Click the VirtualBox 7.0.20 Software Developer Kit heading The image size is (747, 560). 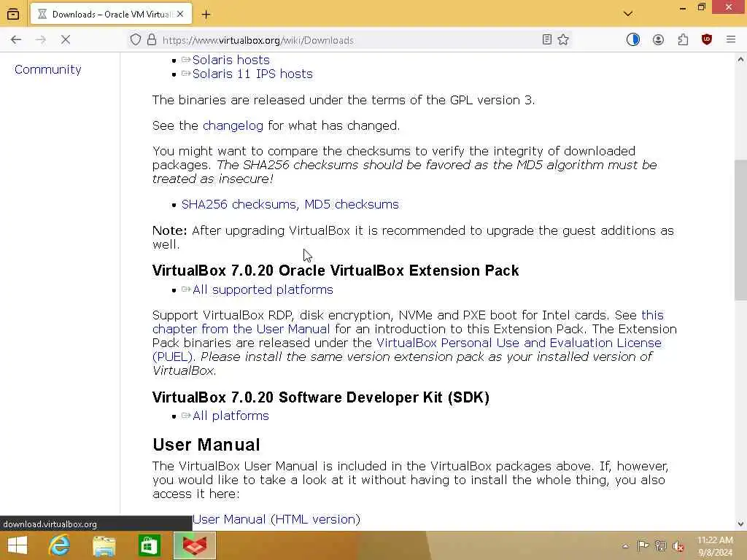click(321, 397)
